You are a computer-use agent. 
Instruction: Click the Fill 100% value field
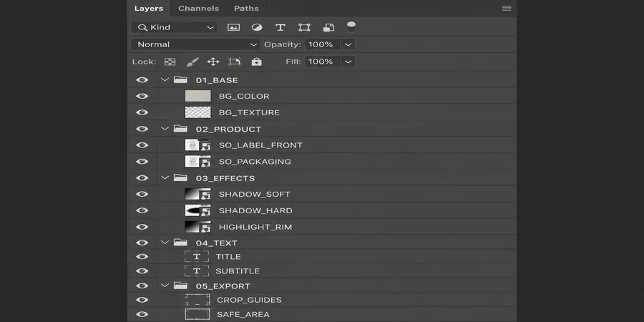pos(323,62)
